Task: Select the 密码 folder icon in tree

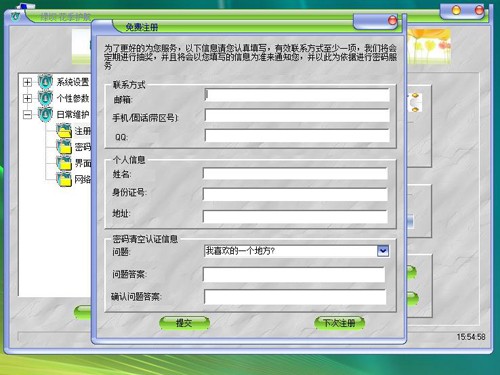Action: tap(64, 147)
